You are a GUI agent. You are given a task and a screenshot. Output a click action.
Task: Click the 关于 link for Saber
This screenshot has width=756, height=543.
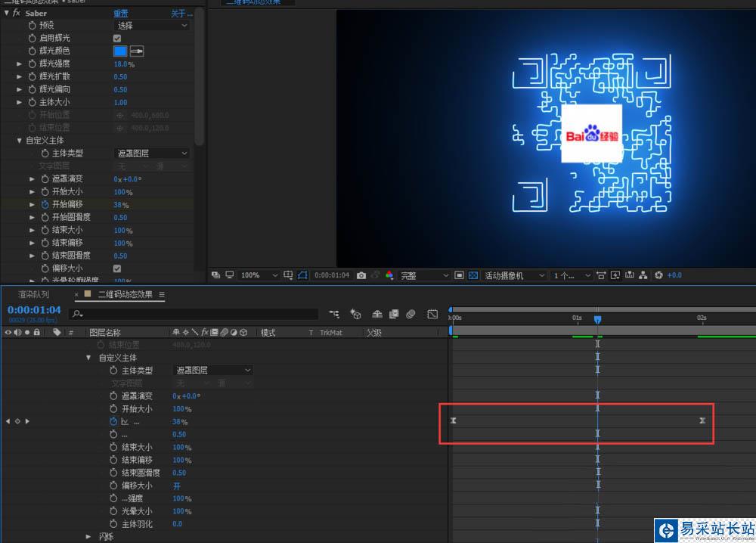pos(181,13)
